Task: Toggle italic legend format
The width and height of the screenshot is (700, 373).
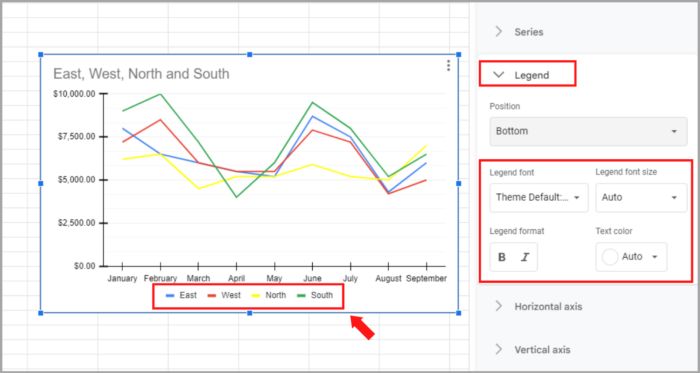Action: (525, 257)
